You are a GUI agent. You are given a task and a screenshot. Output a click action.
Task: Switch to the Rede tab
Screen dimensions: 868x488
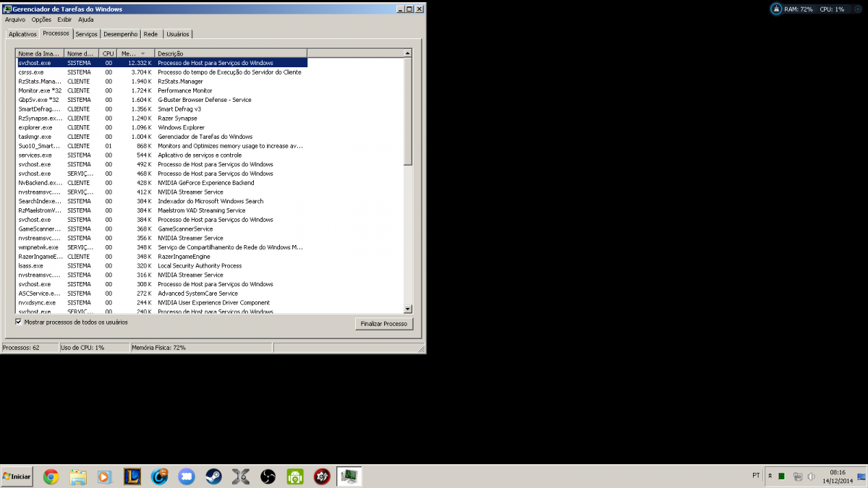pos(150,34)
